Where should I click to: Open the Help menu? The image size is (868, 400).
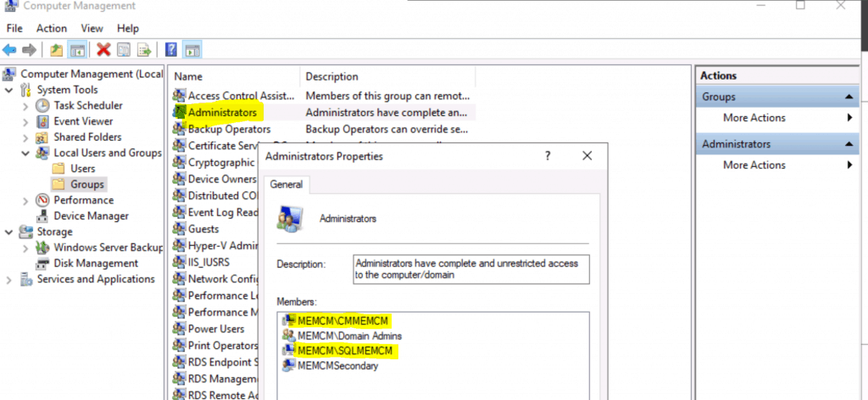[x=128, y=28]
